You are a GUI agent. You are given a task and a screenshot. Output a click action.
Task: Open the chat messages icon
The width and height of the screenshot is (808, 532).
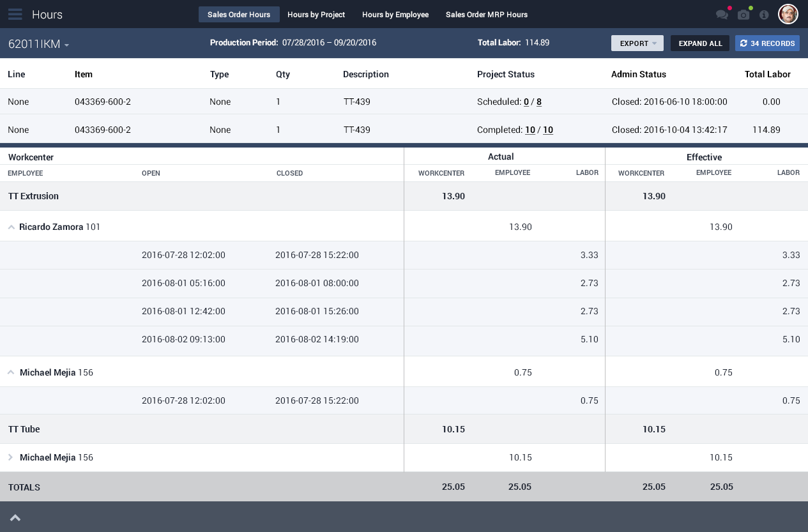click(722, 15)
